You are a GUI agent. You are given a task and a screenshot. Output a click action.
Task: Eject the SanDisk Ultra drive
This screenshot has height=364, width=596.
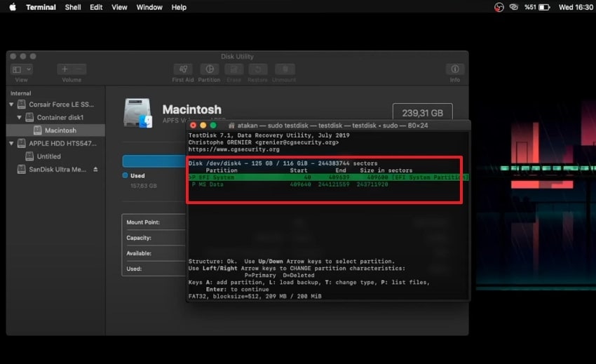pyautogui.click(x=95, y=169)
